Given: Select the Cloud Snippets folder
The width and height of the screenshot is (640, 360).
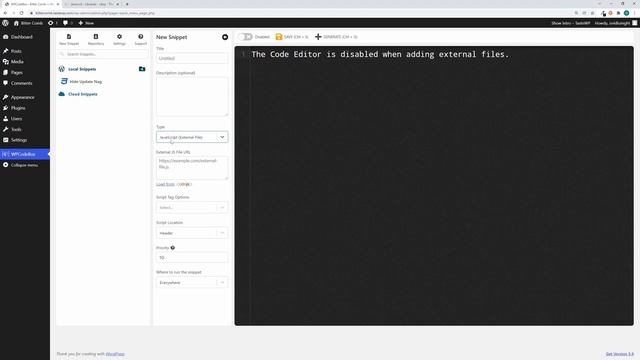Looking at the screenshot, I should (83, 94).
